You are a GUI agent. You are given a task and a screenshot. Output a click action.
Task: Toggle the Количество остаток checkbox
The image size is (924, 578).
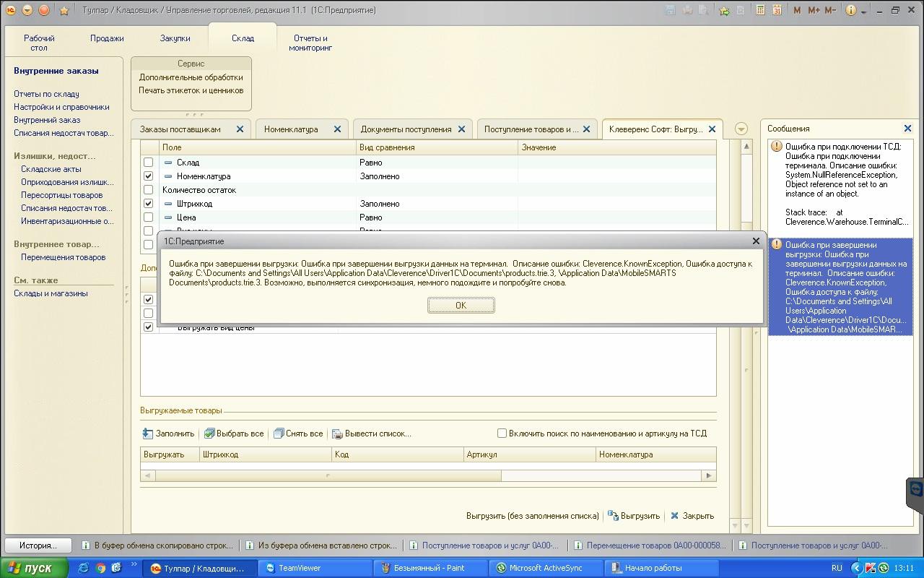tap(148, 190)
